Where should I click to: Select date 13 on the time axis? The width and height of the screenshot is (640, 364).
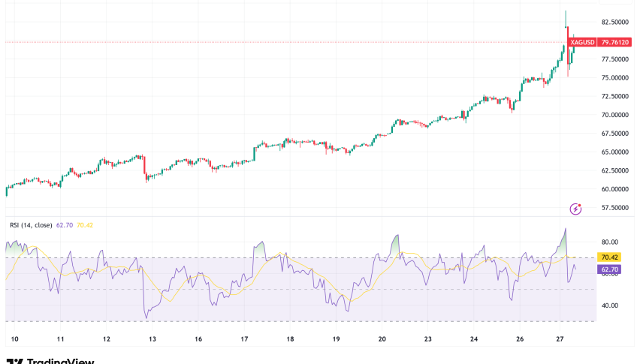[x=152, y=339]
